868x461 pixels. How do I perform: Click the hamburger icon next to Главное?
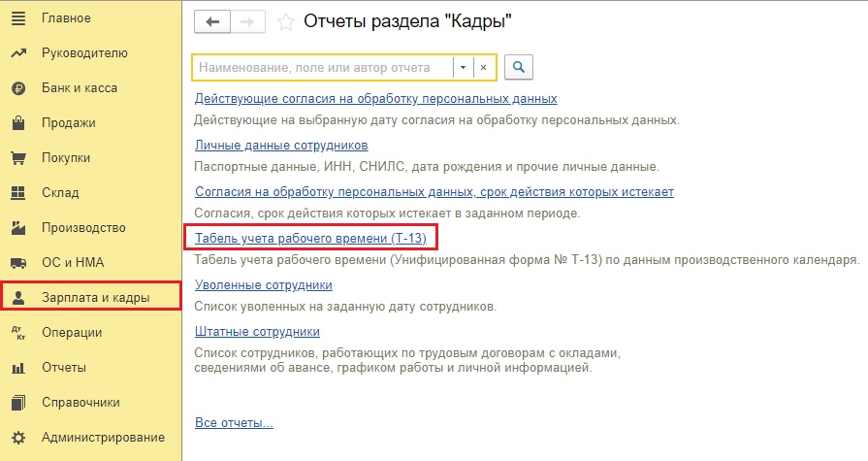[x=18, y=17]
